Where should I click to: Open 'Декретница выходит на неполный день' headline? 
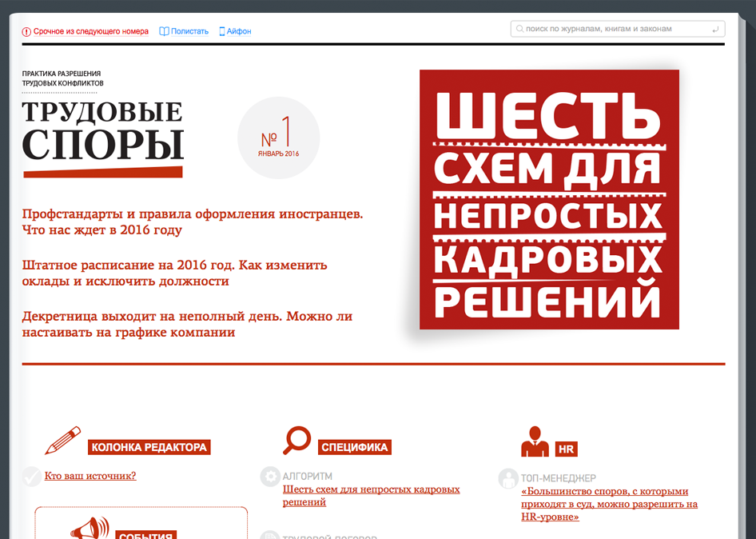click(x=187, y=324)
